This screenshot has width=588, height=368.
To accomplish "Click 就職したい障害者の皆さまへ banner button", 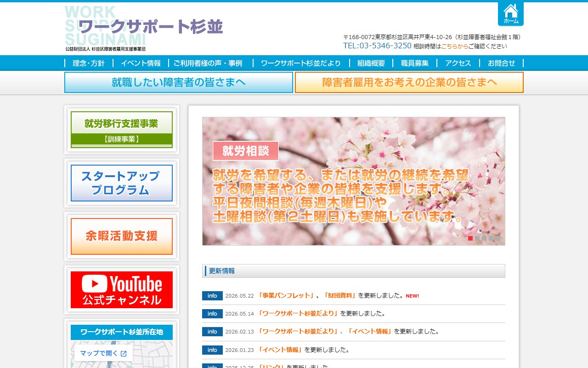I will pyautogui.click(x=179, y=82).
